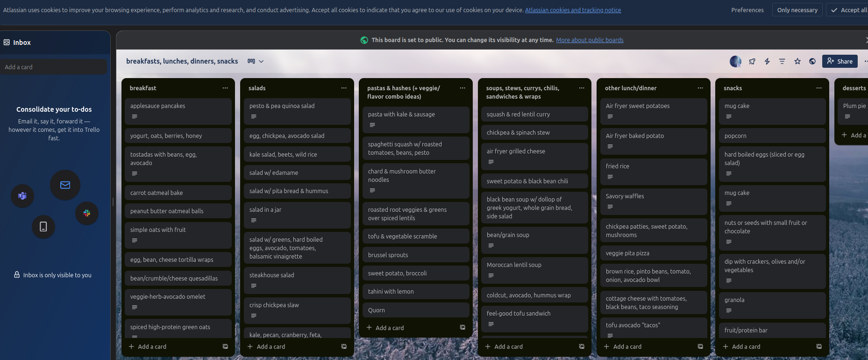Image resolution: width=868 pixels, height=360 pixels.
Task: Open salads list actions menu
Action: click(344, 88)
